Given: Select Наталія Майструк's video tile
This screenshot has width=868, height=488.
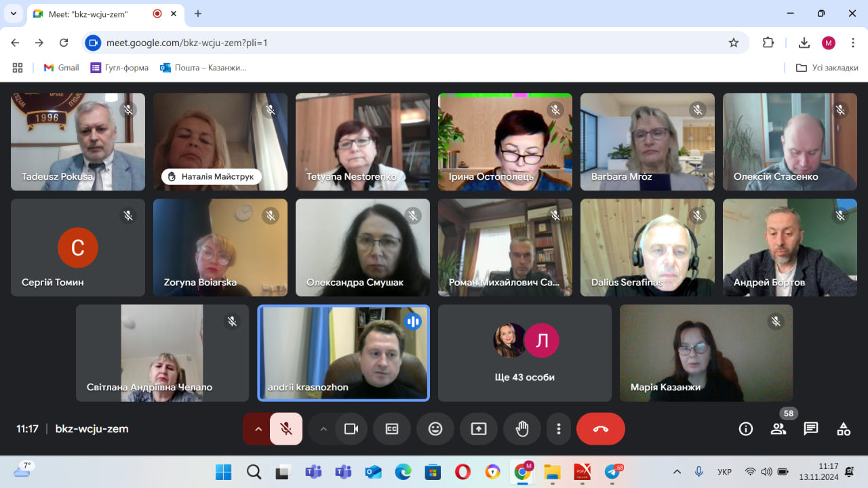Looking at the screenshot, I should [x=220, y=142].
